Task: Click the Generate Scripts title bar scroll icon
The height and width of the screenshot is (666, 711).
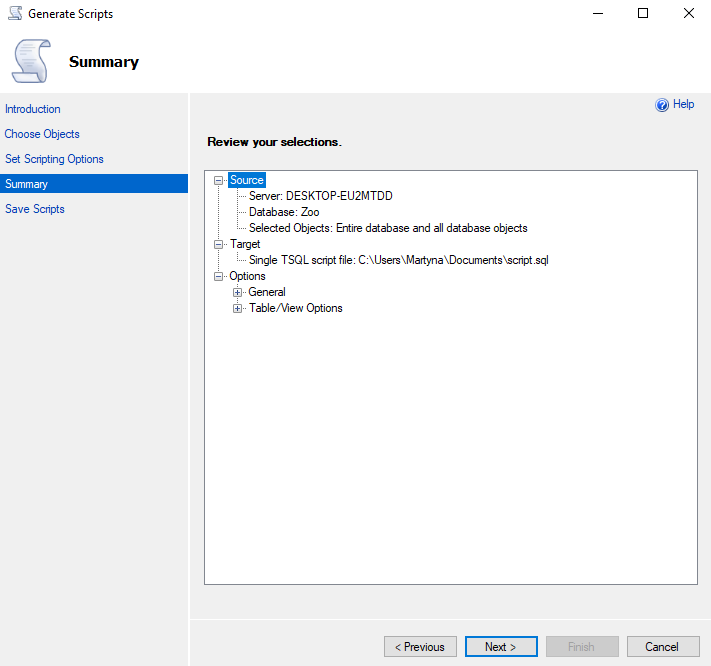Action: coord(15,14)
